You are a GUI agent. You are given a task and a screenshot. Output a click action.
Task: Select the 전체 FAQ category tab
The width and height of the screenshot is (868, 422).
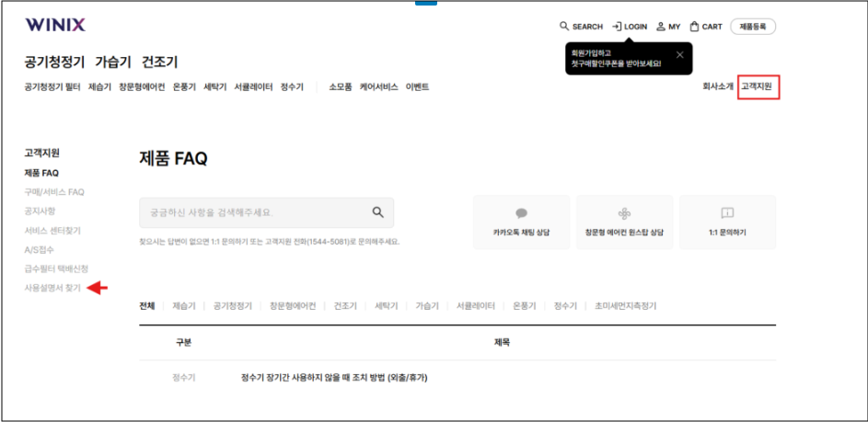point(147,306)
